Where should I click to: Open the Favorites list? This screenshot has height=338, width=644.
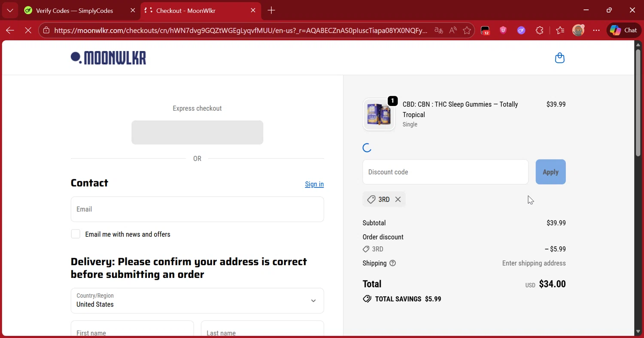pos(560,30)
